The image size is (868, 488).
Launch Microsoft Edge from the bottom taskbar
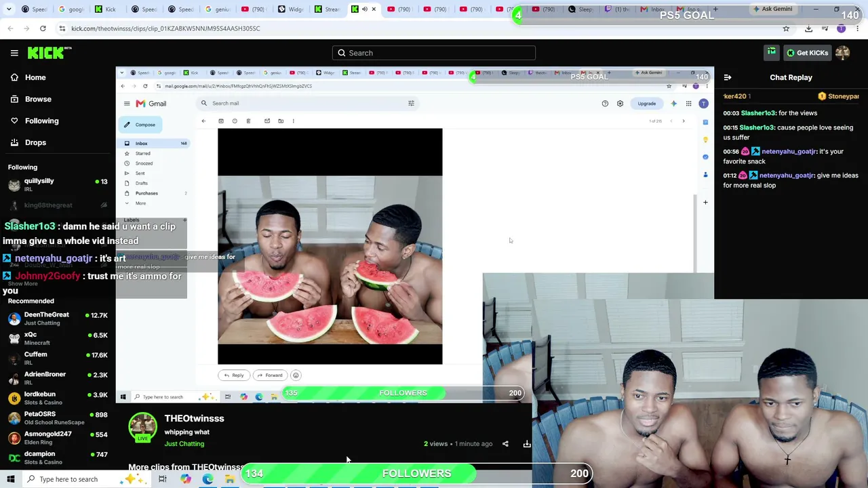pos(208,479)
